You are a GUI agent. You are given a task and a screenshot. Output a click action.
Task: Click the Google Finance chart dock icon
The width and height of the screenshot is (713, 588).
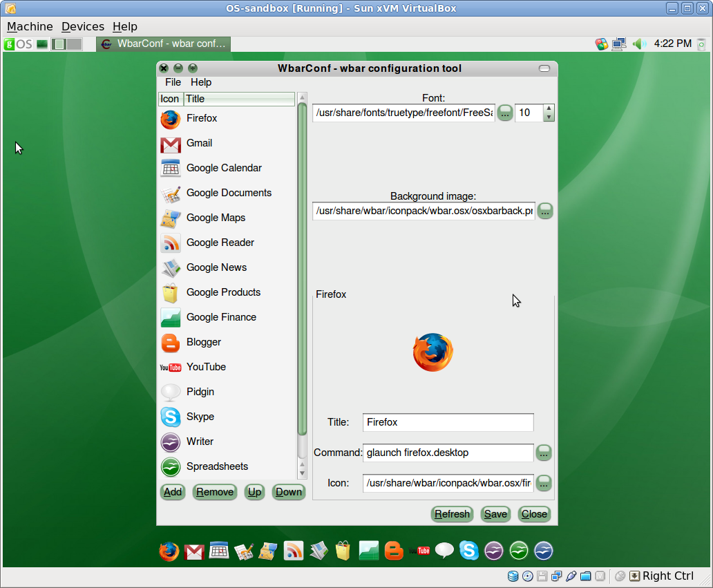coord(368,551)
